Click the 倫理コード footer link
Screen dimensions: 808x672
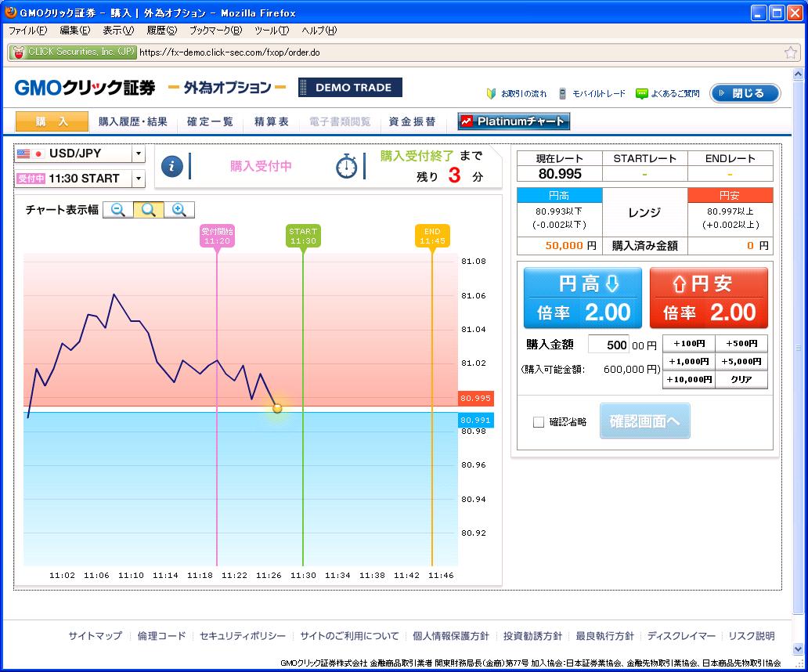pyautogui.click(x=161, y=636)
